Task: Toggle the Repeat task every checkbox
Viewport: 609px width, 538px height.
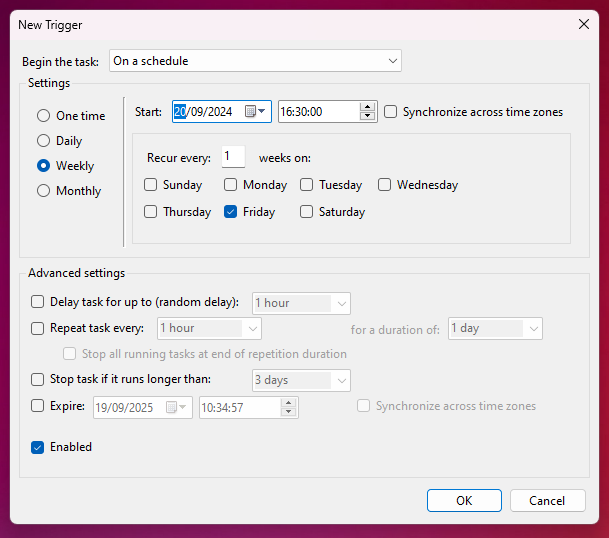Action: click(38, 328)
